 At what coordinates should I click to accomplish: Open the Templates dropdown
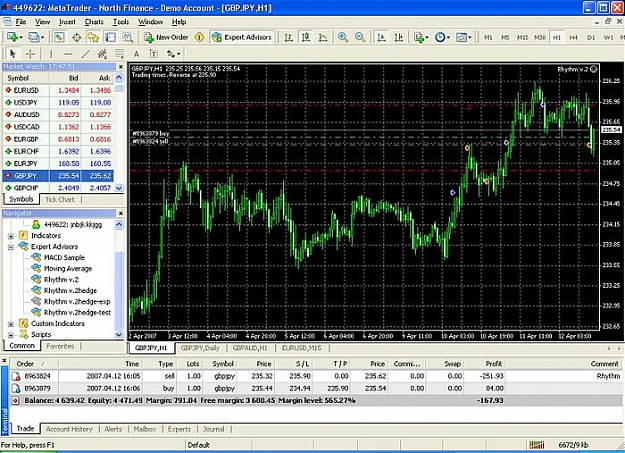tap(463, 37)
